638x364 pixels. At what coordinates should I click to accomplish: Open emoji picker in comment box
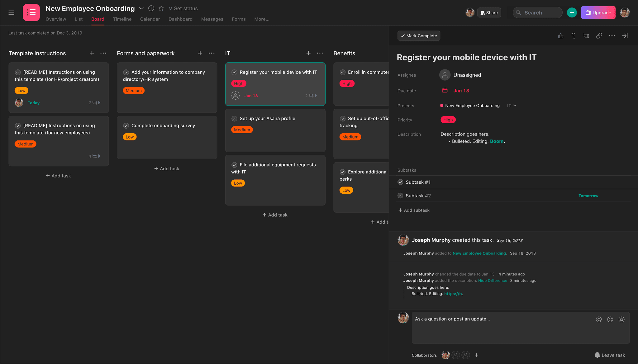[x=610, y=319]
